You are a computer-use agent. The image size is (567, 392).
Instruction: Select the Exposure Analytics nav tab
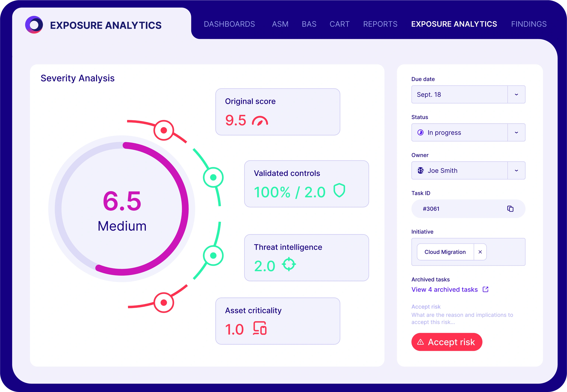click(x=454, y=24)
